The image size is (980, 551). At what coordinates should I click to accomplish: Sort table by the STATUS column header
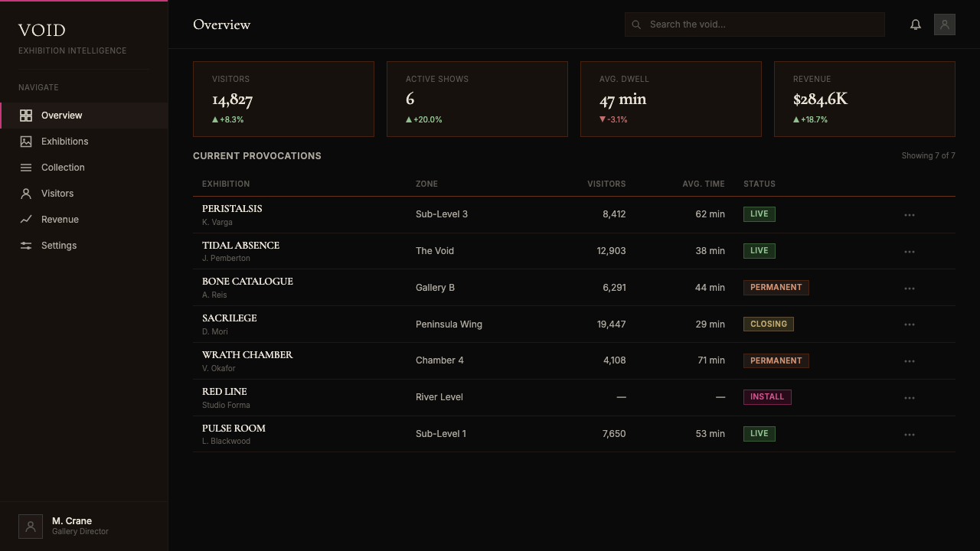759,184
